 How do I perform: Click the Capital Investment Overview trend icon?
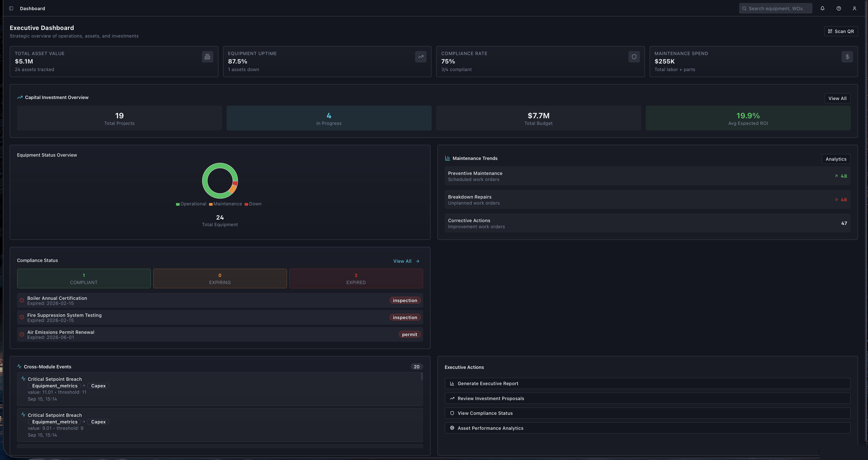[x=20, y=97]
